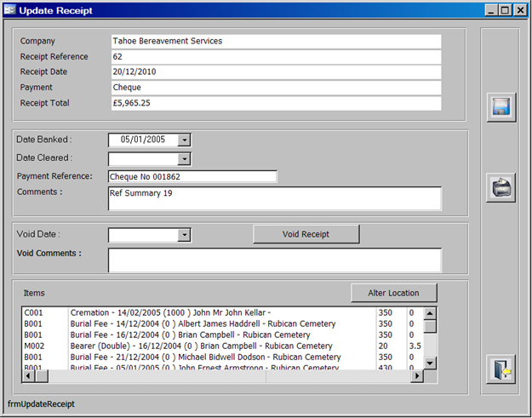Image resolution: width=532 pixels, height=418 pixels.
Task: Click into the Void Comments text box
Action: (275, 261)
